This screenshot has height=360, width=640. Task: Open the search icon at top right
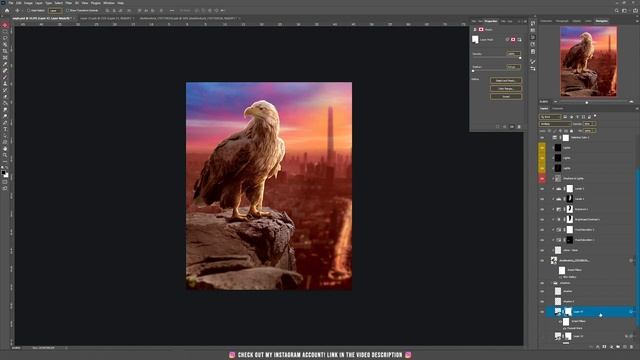[616, 11]
